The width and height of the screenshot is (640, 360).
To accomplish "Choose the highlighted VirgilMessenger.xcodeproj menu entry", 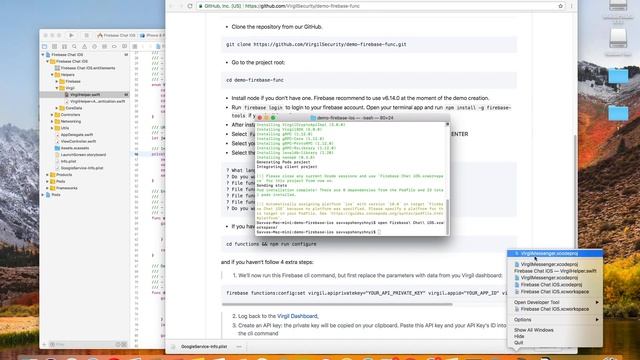I will (x=555, y=253).
